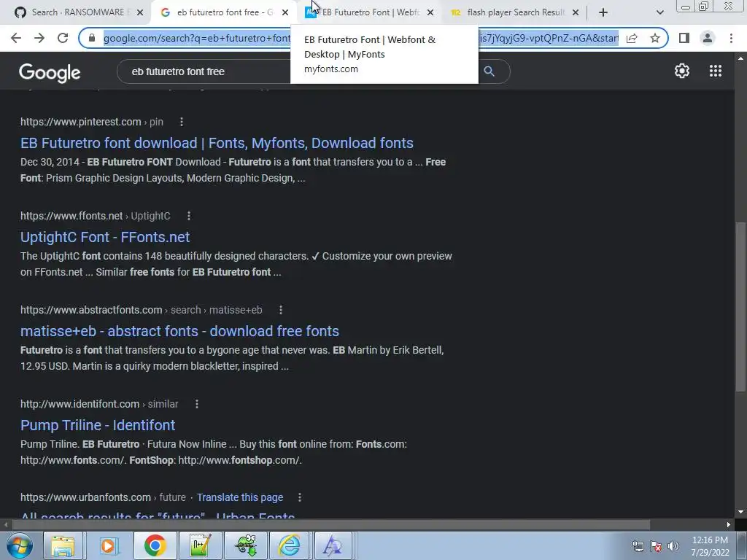
Task: Open options menu for the identifont.com result
Action: [197, 404]
